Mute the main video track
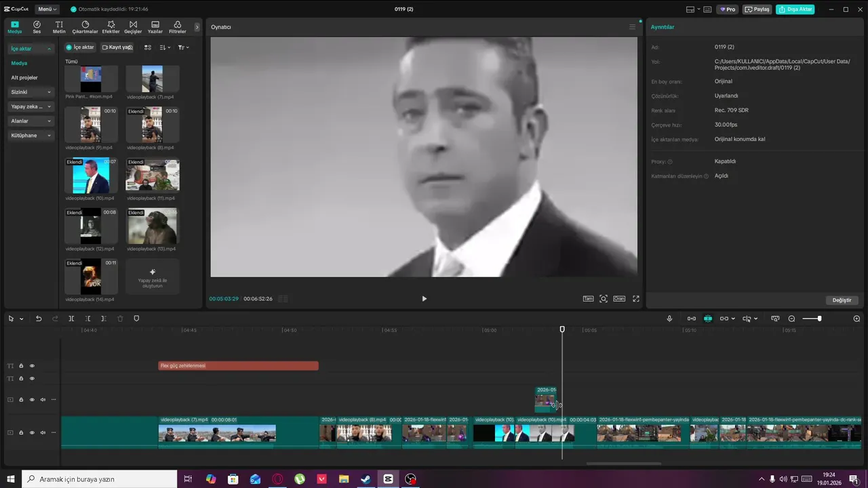This screenshot has height=488, width=868. click(x=43, y=432)
